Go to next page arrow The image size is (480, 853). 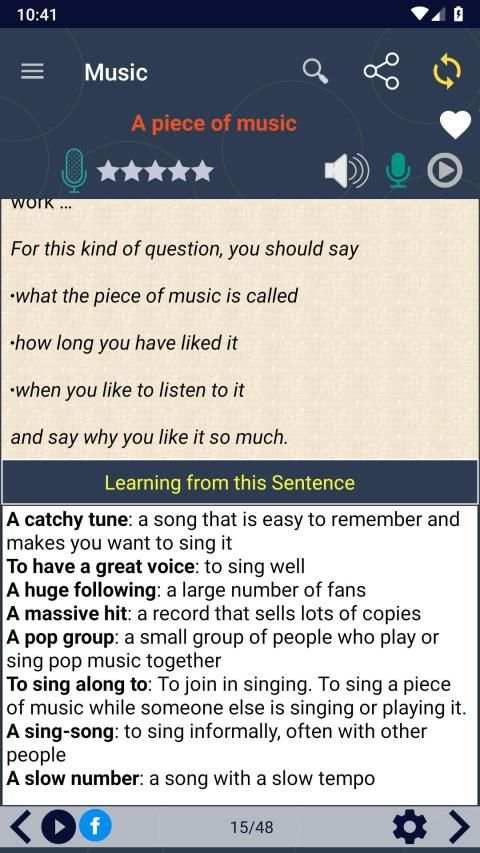(459, 827)
